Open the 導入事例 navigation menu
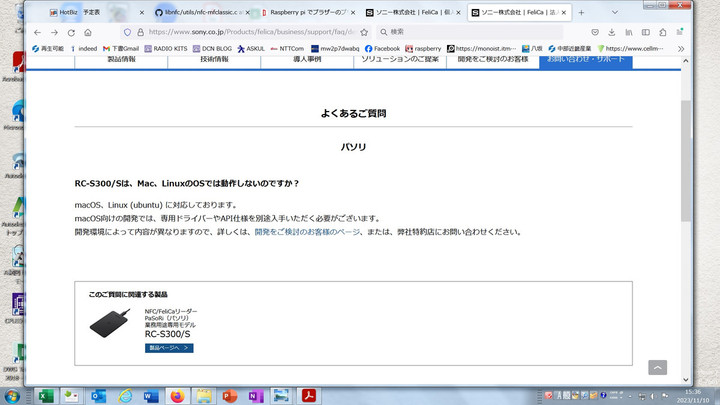 click(307, 60)
